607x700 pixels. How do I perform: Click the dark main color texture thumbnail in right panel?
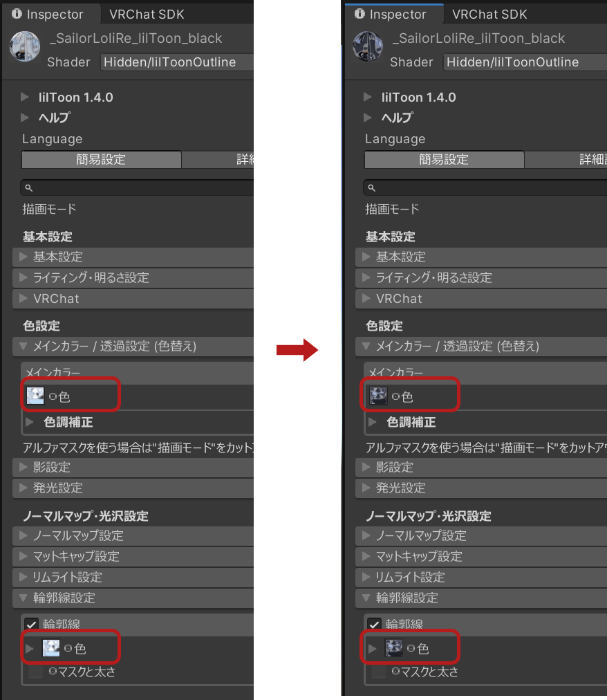(x=378, y=396)
